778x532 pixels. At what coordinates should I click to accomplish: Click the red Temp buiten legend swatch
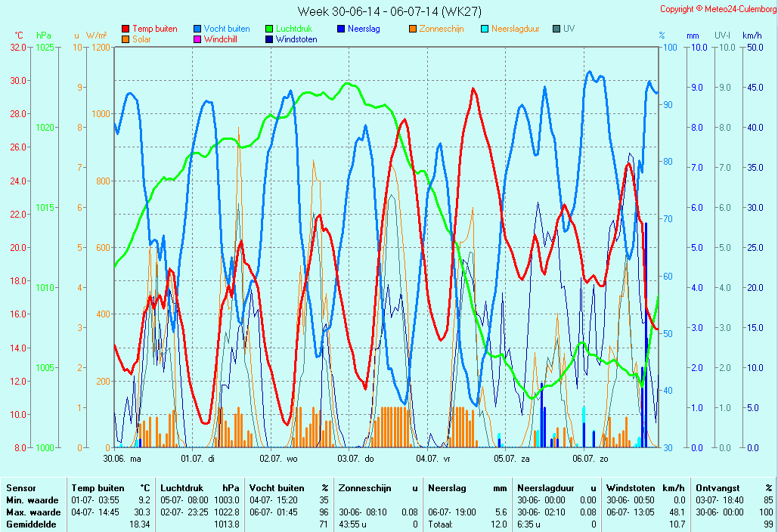[x=126, y=29]
